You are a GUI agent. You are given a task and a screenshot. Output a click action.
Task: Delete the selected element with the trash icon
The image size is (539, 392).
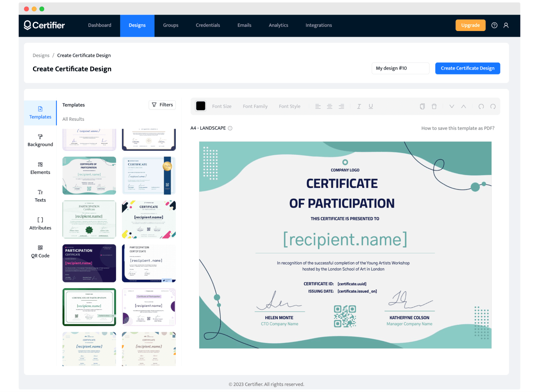434,106
